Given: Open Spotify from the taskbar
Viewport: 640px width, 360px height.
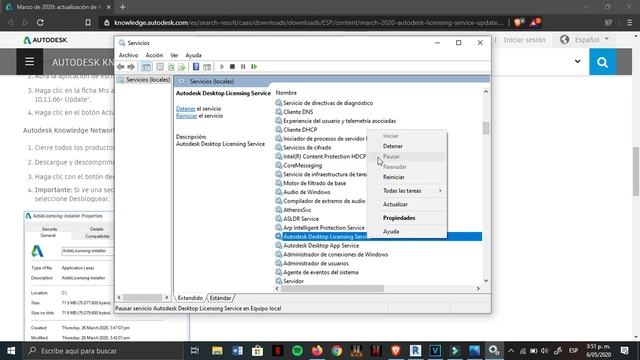Looking at the screenshot, I should (298, 351).
